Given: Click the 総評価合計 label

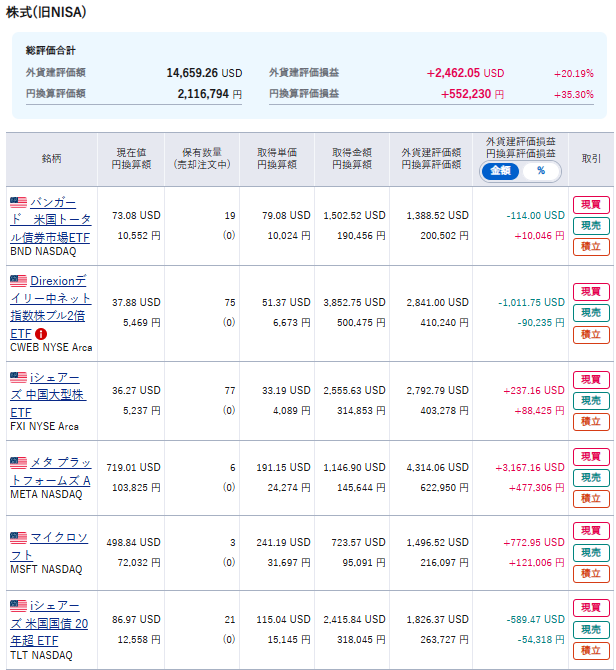Looking at the screenshot, I should 50,50.
